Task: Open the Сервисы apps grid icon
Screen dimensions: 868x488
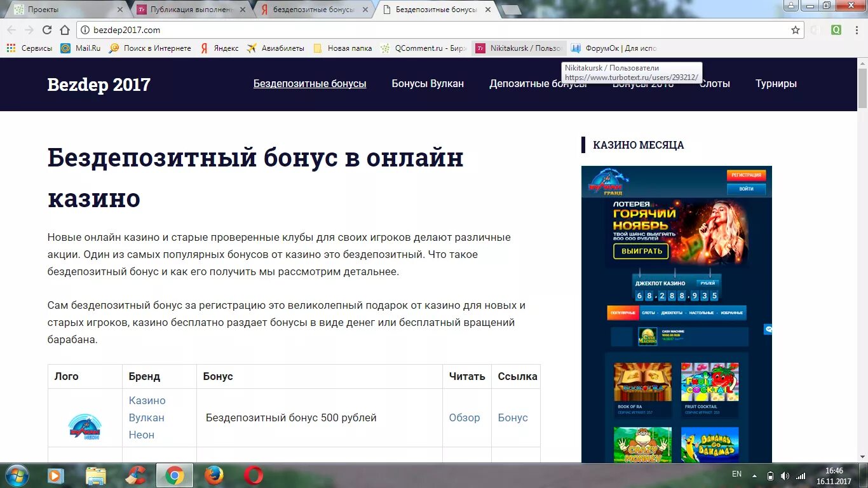Action: pyautogui.click(x=11, y=48)
